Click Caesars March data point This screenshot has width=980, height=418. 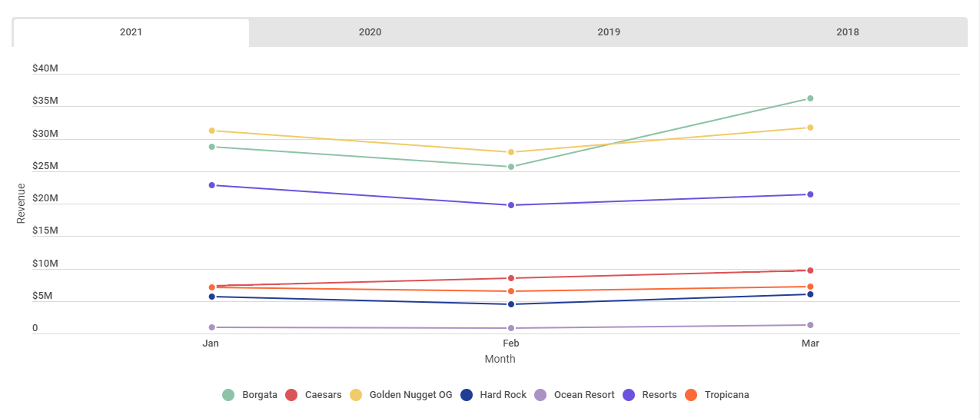coord(810,270)
